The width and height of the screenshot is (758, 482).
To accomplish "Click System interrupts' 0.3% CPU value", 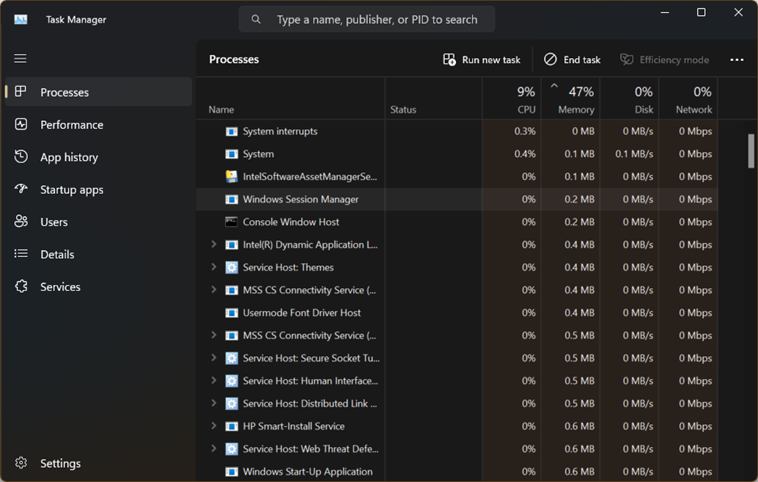I will [x=525, y=131].
